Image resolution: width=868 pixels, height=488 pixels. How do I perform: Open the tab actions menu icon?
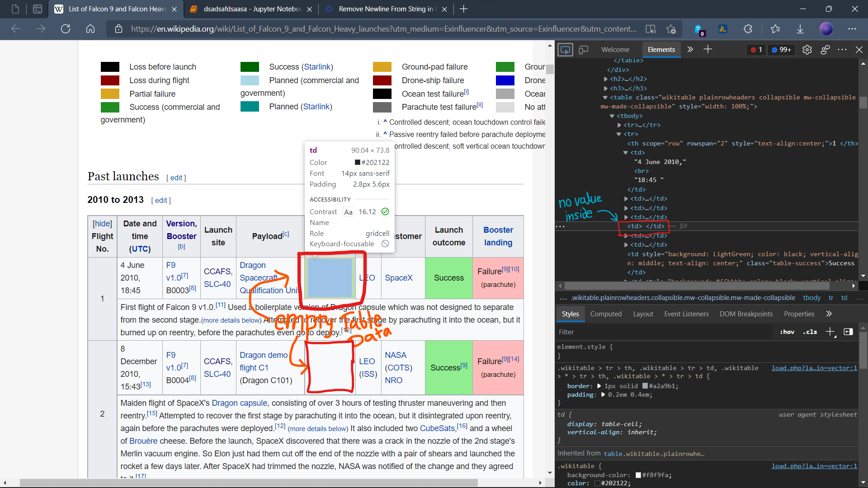click(38, 9)
